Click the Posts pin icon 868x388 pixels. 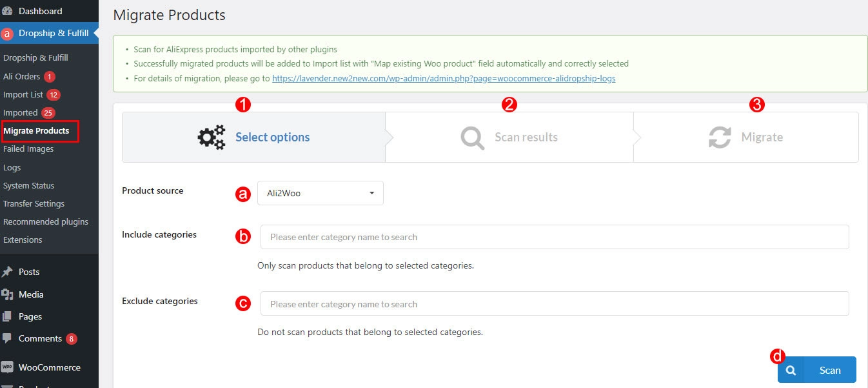click(7, 272)
